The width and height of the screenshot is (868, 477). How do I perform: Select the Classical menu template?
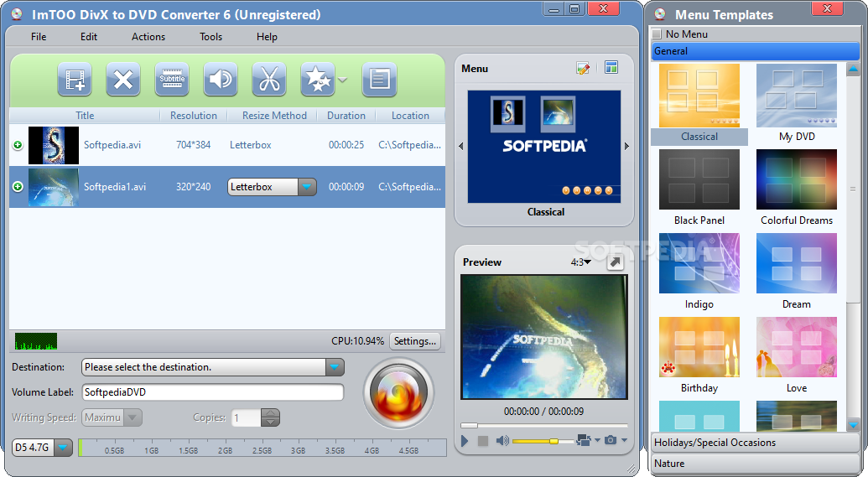[x=699, y=105]
